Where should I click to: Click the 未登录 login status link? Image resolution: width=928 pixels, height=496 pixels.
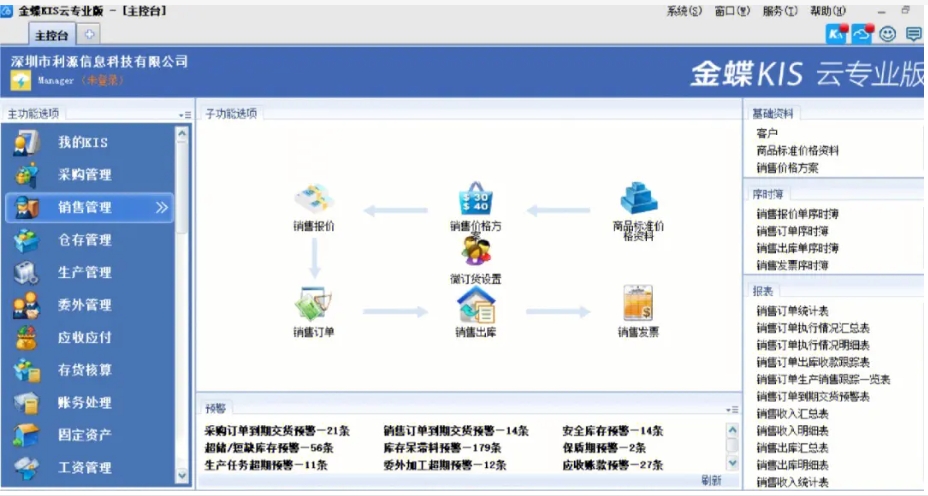point(103,80)
